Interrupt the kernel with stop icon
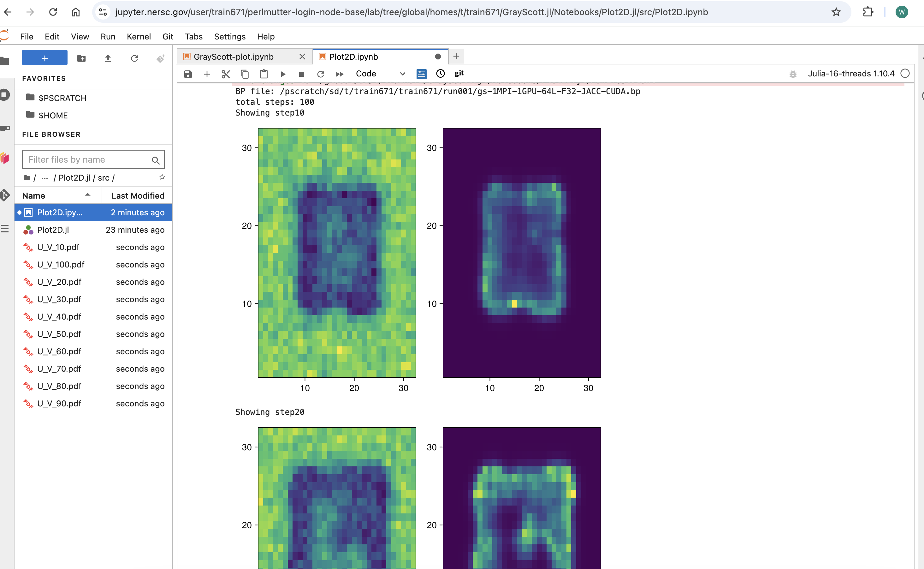Image resolution: width=924 pixels, height=569 pixels. [x=302, y=74]
